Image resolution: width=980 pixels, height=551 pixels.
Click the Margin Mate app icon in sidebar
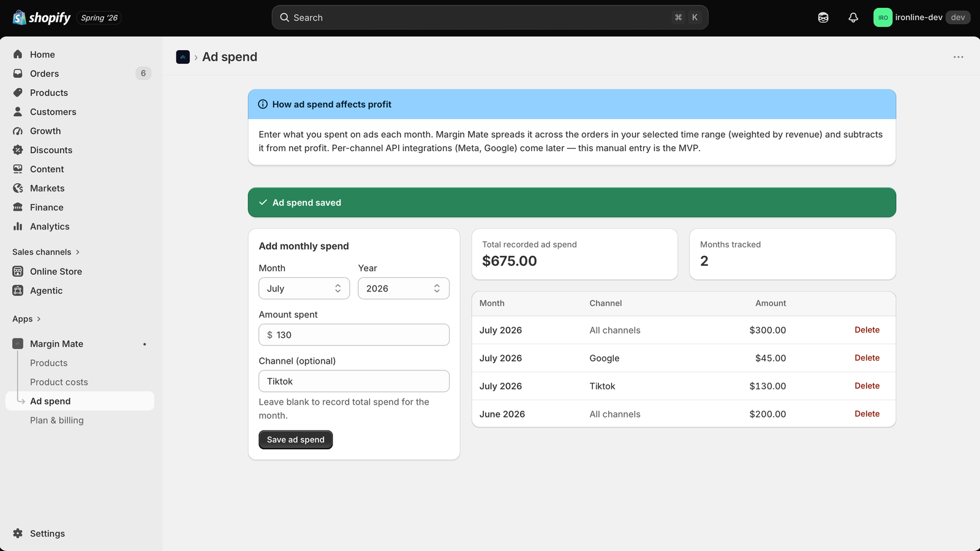click(18, 344)
